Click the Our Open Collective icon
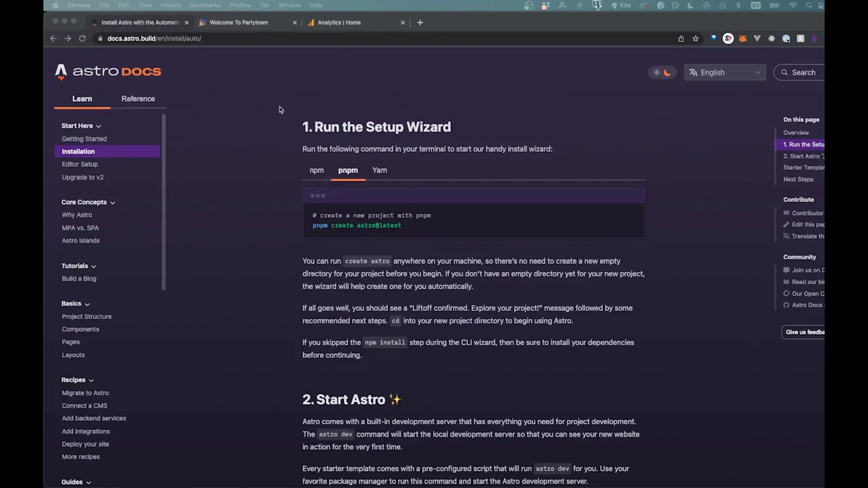868x488 pixels. click(787, 293)
